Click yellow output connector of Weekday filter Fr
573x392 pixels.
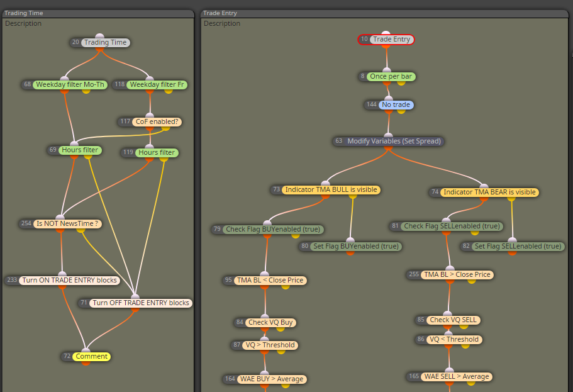[x=169, y=91]
